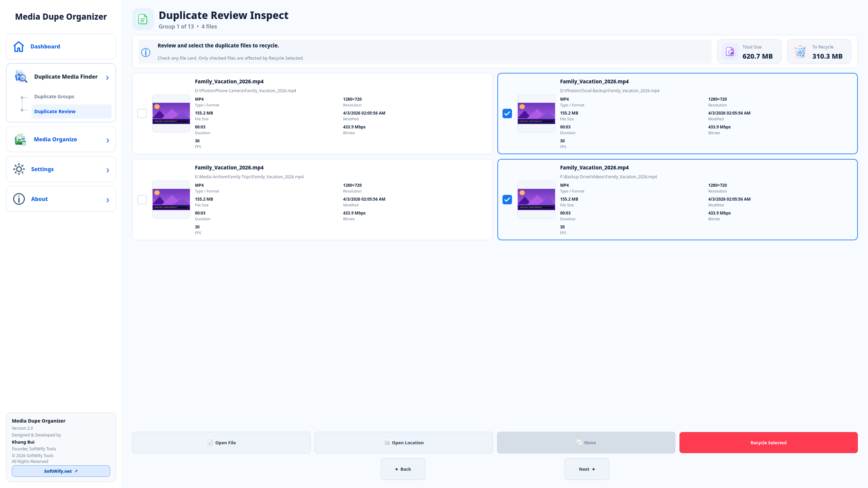Click the Total Size file icon
This screenshot has height=488, width=868.
730,52
